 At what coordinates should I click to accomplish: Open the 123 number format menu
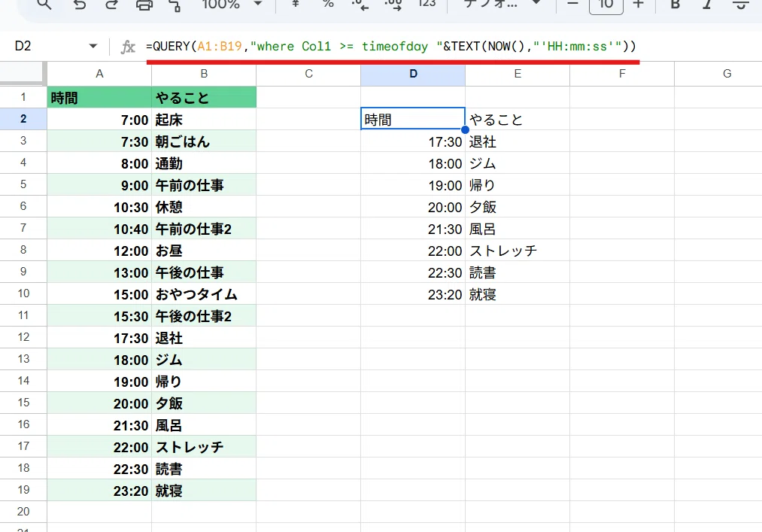(427, 4)
